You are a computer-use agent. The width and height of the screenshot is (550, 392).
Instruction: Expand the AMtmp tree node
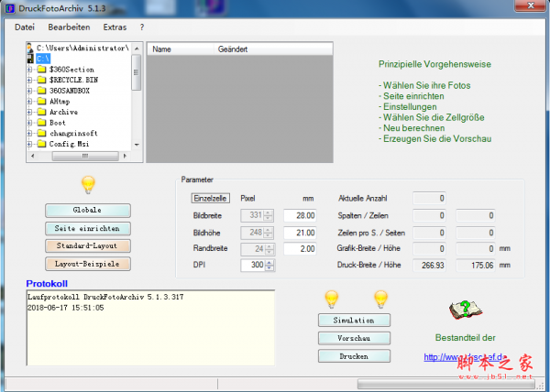point(30,102)
